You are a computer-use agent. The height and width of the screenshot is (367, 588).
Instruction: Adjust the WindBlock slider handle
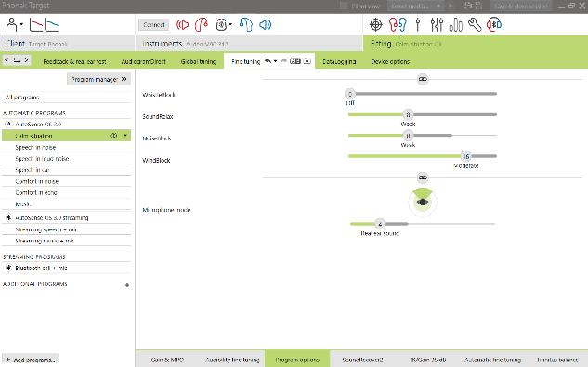pos(465,156)
